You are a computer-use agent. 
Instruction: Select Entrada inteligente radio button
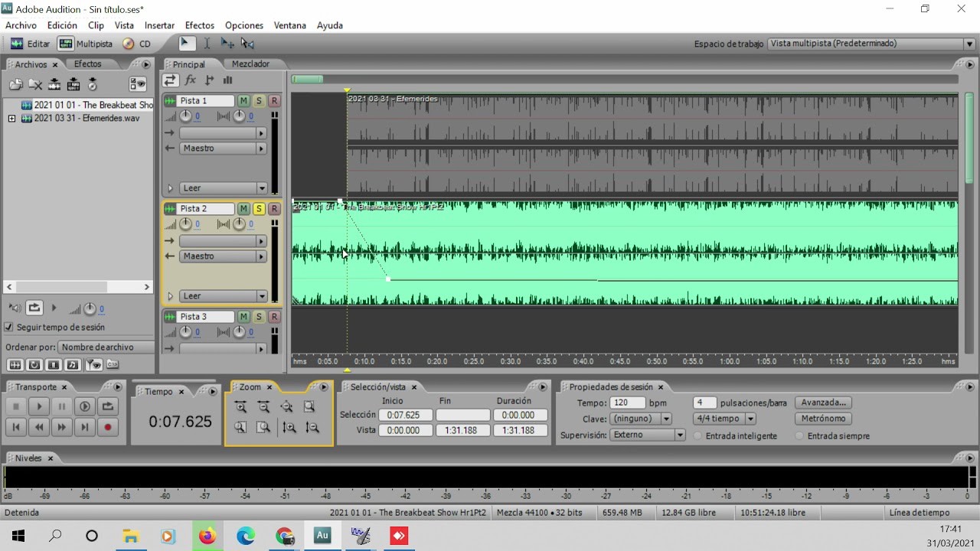point(698,435)
